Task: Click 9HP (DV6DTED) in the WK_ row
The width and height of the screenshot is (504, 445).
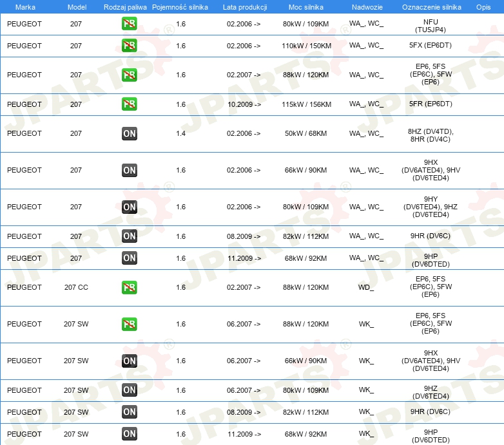Action: 431,436
